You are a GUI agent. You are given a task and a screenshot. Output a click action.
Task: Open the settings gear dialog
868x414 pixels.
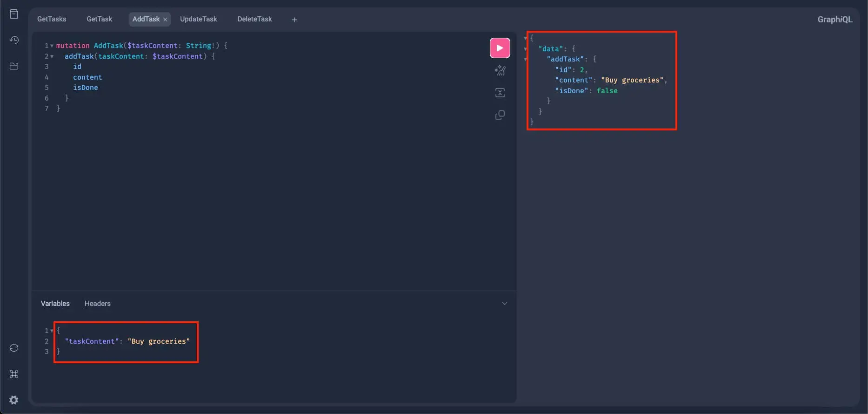click(x=14, y=400)
